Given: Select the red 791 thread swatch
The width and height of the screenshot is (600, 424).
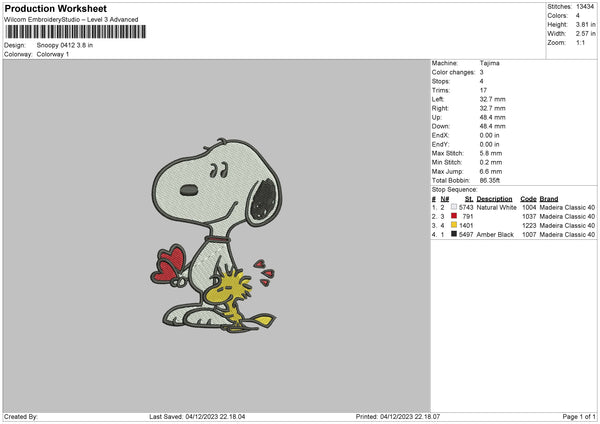Looking at the screenshot, I should coord(453,217).
